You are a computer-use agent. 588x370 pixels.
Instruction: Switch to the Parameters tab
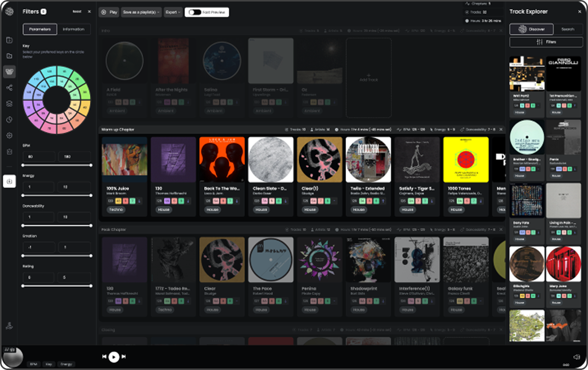tap(40, 29)
